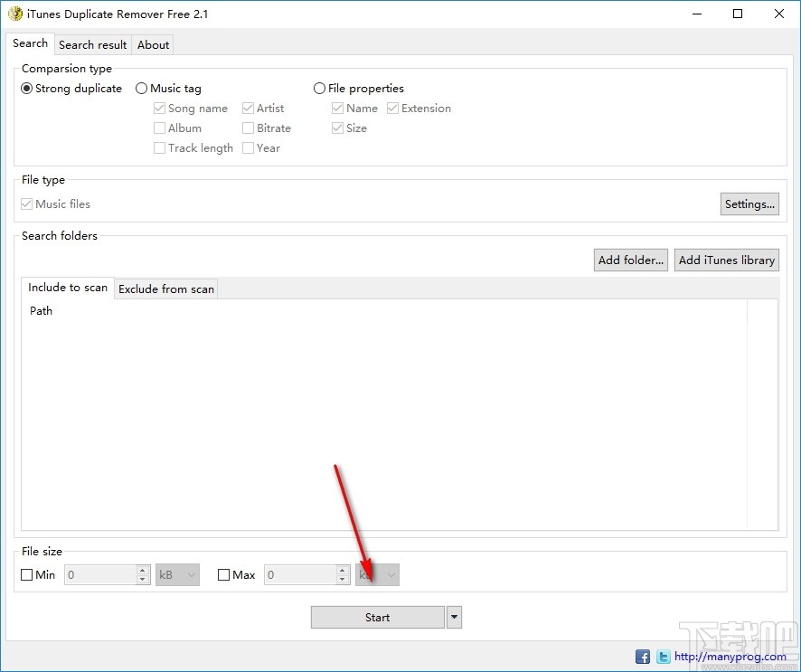The image size is (801, 672).
Task: Enable the Min file size checkbox
Action: [27, 574]
